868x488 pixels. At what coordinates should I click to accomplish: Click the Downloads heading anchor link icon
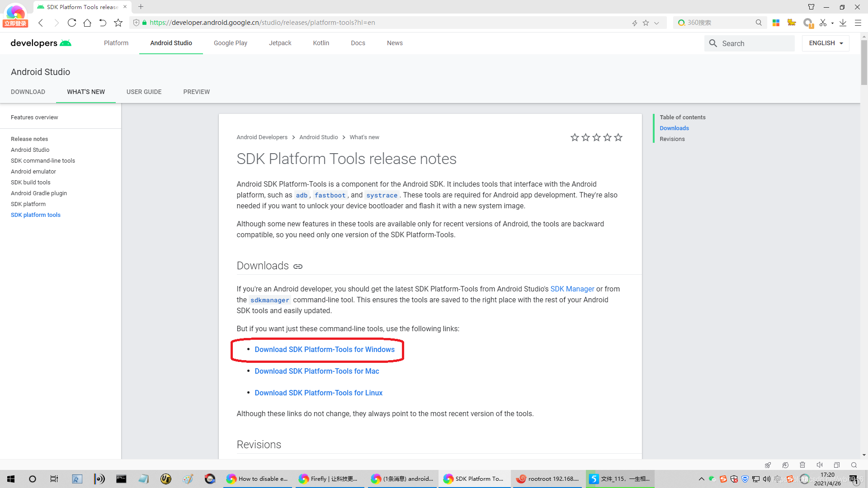pyautogui.click(x=298, y=266)
